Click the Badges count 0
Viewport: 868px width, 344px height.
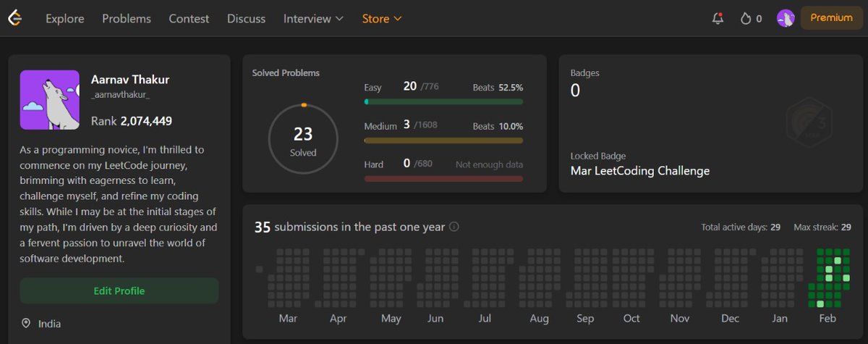pyautogui.click(x=576, y=91)
